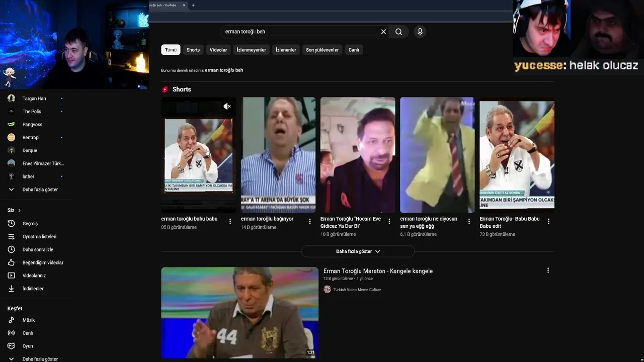644x362 pixels.
Task: Click the red Shorts section logo
Action: pyautogui.click(x=165, y=89)
